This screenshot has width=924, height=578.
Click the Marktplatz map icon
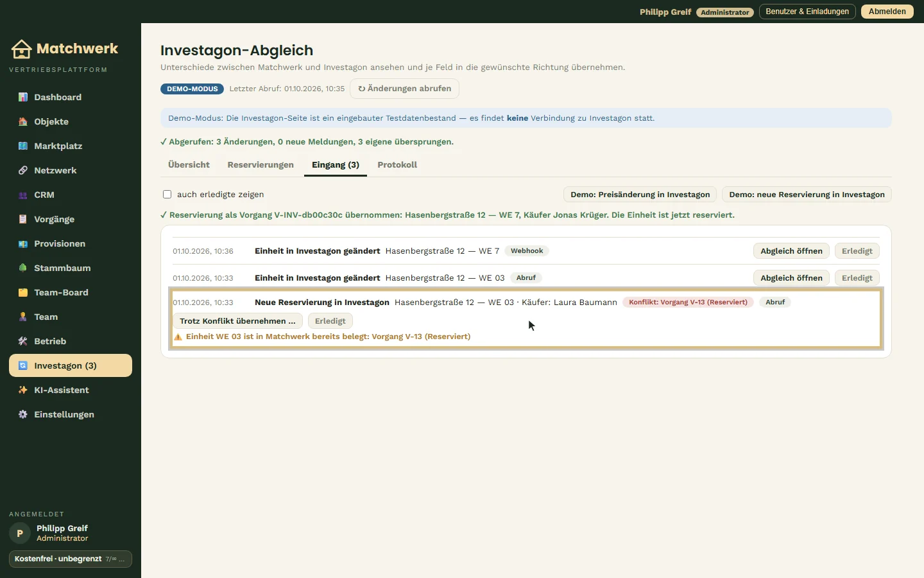tap(23, 146)
